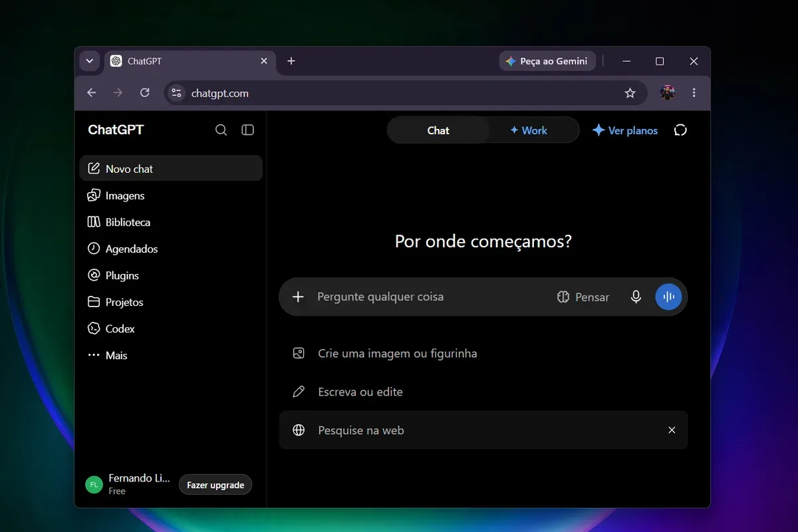
Task: Click the pencil icon beside Escreva ou edite
Action: (299, 392)
